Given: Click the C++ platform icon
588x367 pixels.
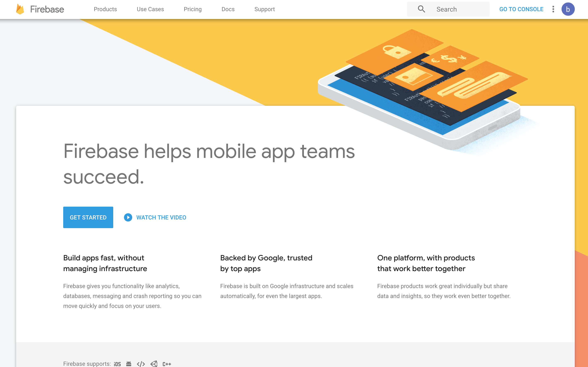Looking at the screenshot, I should 167,364.
